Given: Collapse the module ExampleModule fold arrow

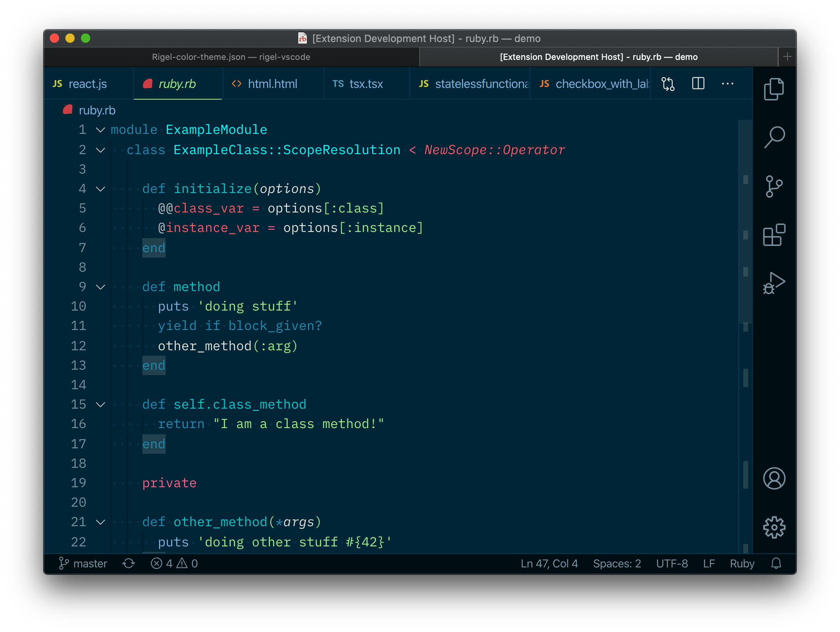Looking at the screenshot, I should [101, 130].
